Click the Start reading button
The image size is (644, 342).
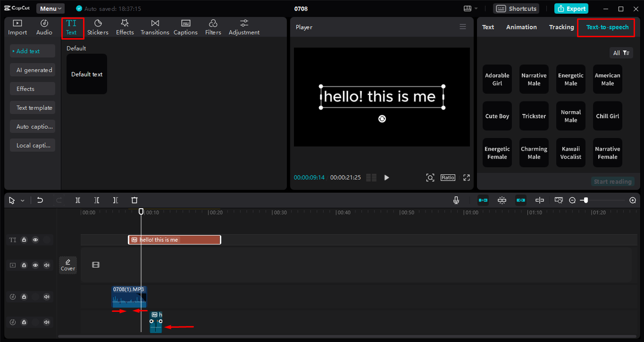pyautogui.click(x=613, y=182)
